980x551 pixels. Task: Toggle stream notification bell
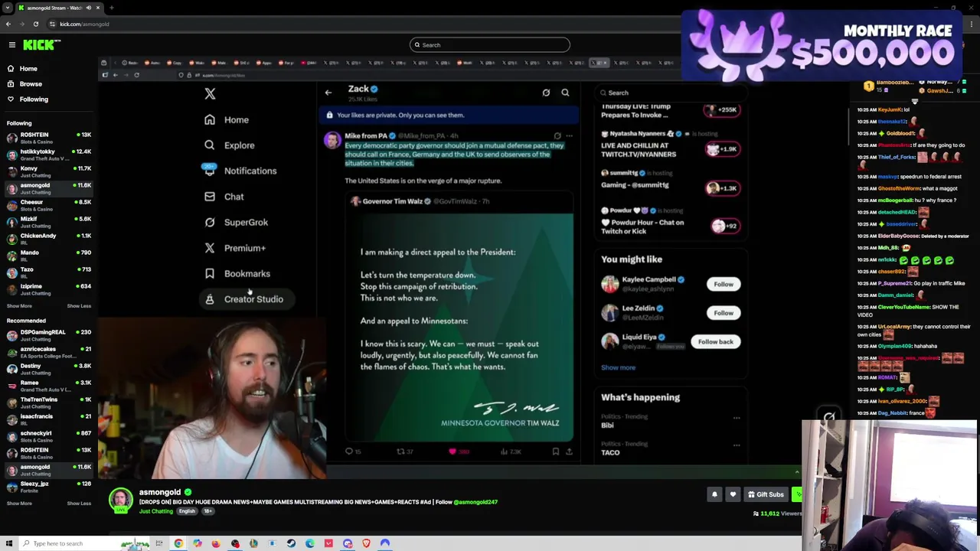pyautogui.click(x=714, y=495)
